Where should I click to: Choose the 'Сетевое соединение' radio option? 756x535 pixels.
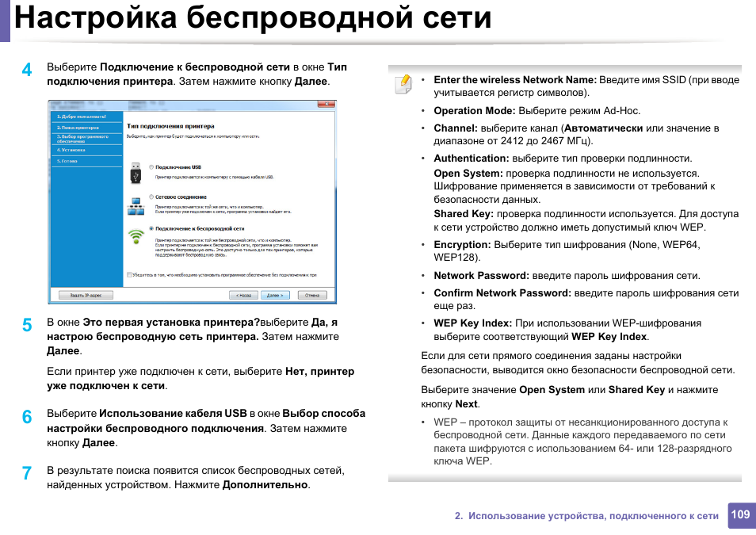point(151,197)
